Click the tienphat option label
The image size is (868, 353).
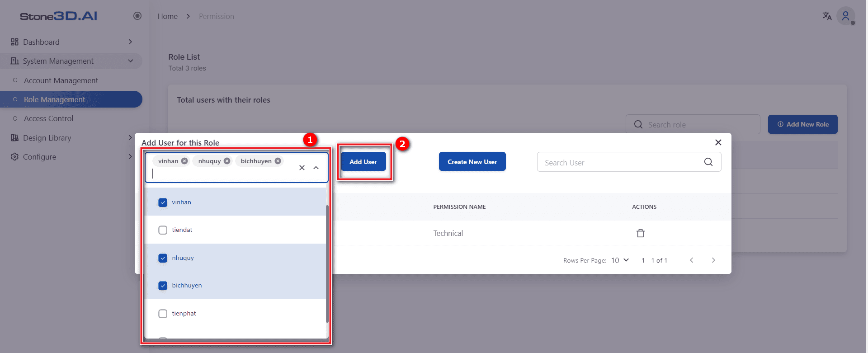[x=184, y=314]
